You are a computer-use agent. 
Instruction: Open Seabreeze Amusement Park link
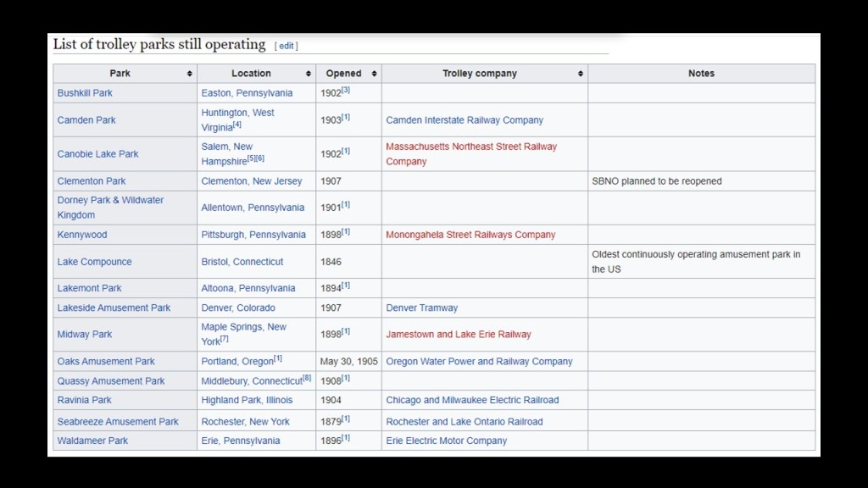tap(118, 422)
